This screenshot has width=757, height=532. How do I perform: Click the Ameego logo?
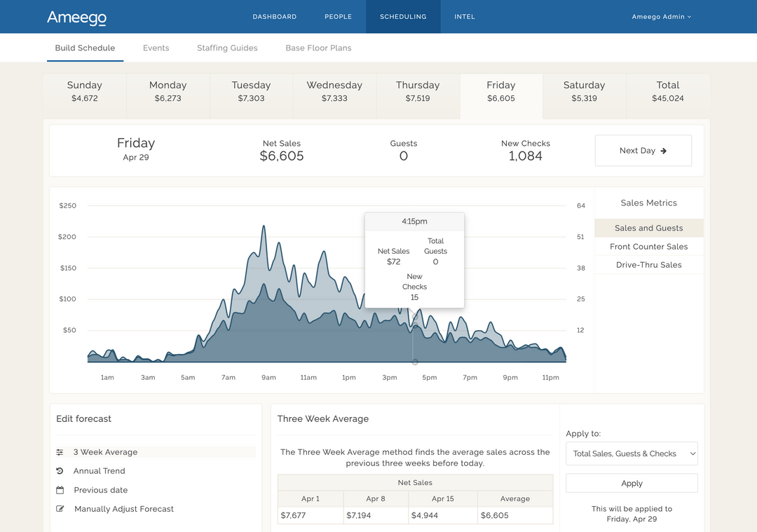coord(76,17)
